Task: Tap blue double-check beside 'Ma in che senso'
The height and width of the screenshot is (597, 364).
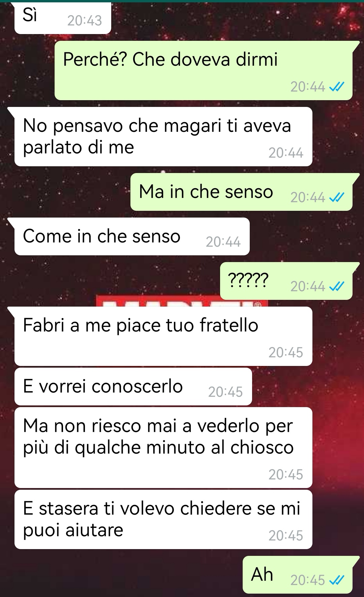Action: pyautogui.click(x=336, y=198)
